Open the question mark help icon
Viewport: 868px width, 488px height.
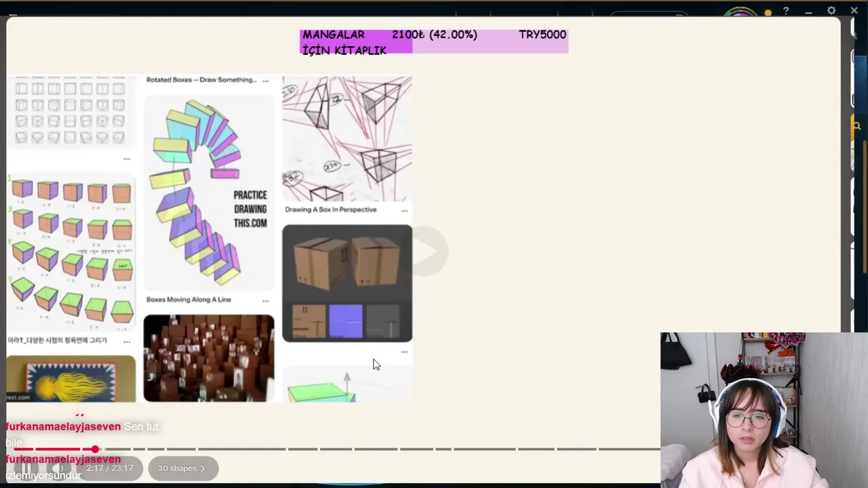pos(786,11)
